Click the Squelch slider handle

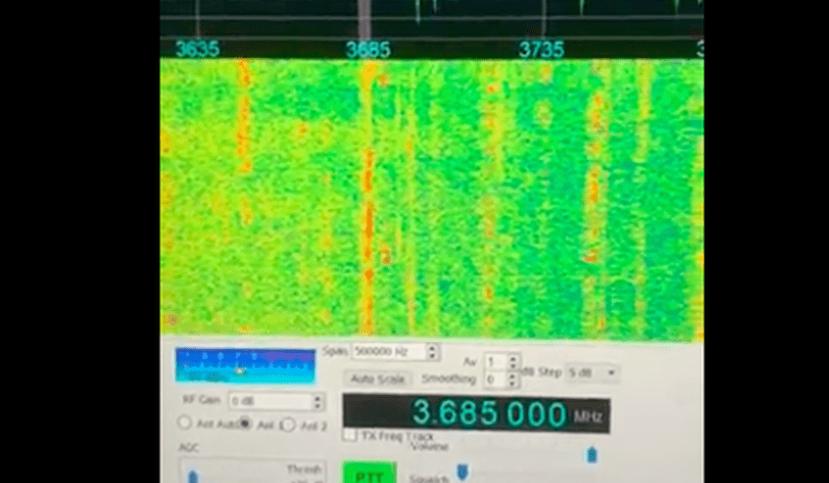click(462, 471)
